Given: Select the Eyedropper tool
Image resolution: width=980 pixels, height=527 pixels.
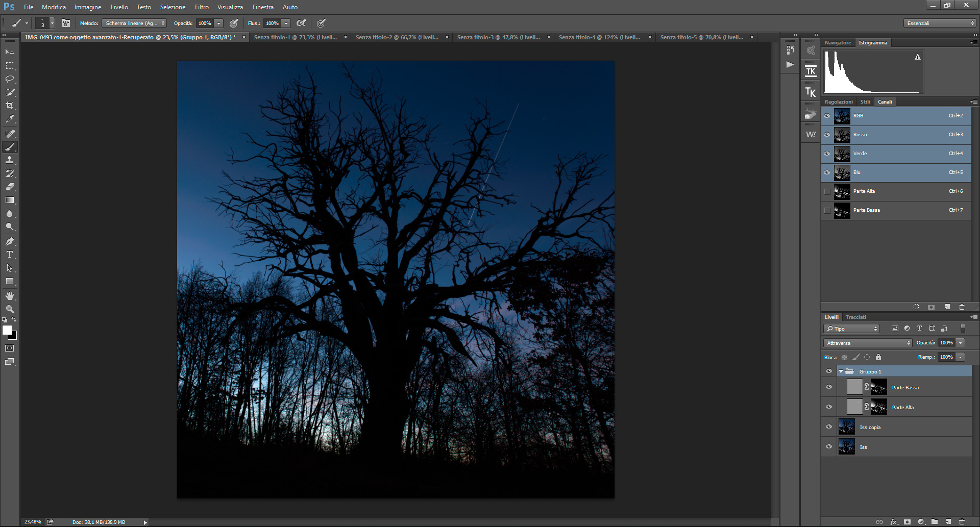Looking at the screenshot, I should 10,119.
